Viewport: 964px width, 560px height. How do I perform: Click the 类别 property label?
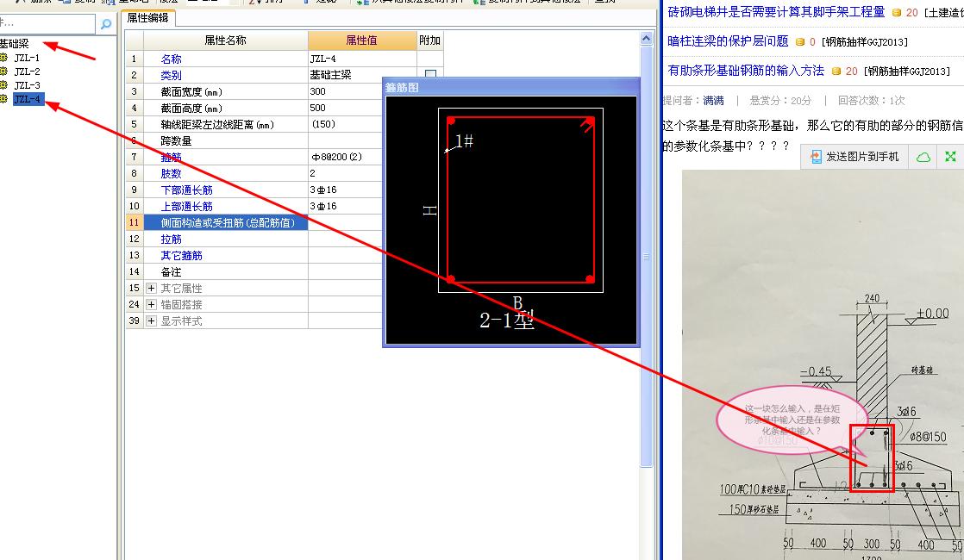tap(171, 75)
